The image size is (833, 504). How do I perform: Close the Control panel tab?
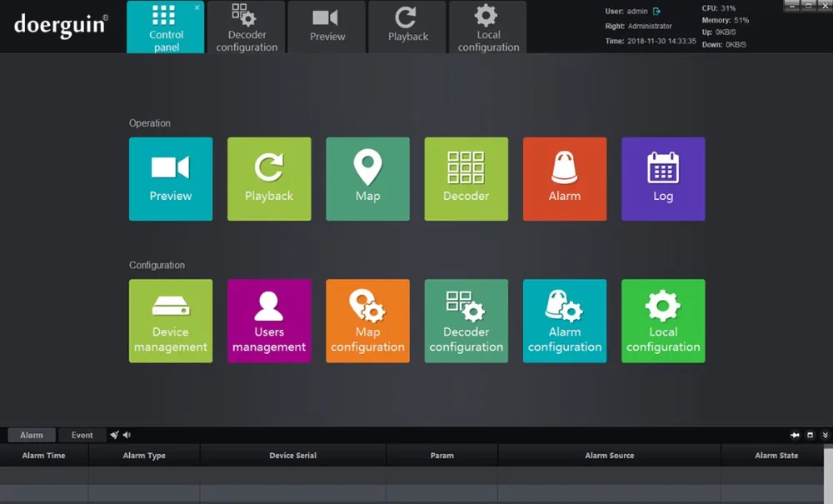pos(197,7)
